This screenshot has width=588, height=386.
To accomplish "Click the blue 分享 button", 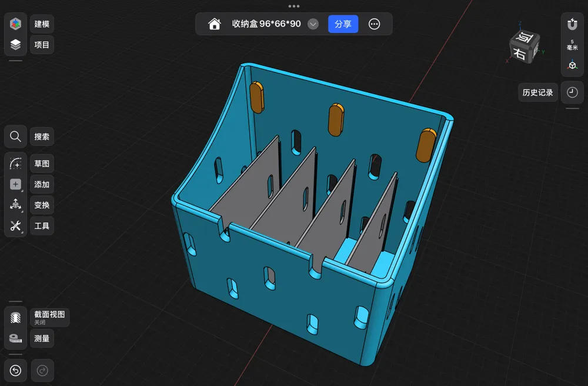I will (343, 24).
